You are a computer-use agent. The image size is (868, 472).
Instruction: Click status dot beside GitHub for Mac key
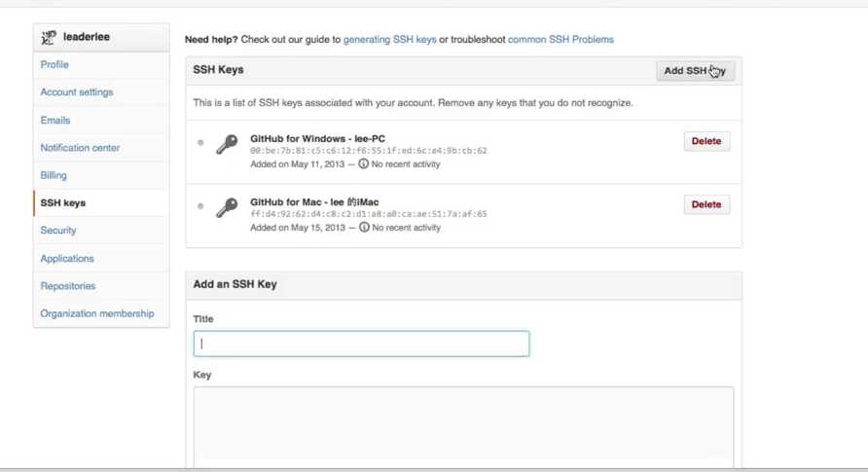tap(200, 206)
